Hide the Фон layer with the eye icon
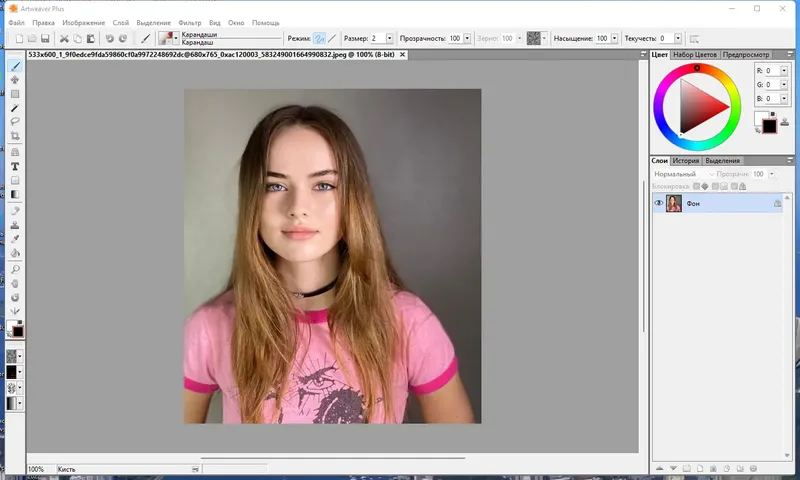The height and width of the screenshot is (480, 800). coord(659,203)
